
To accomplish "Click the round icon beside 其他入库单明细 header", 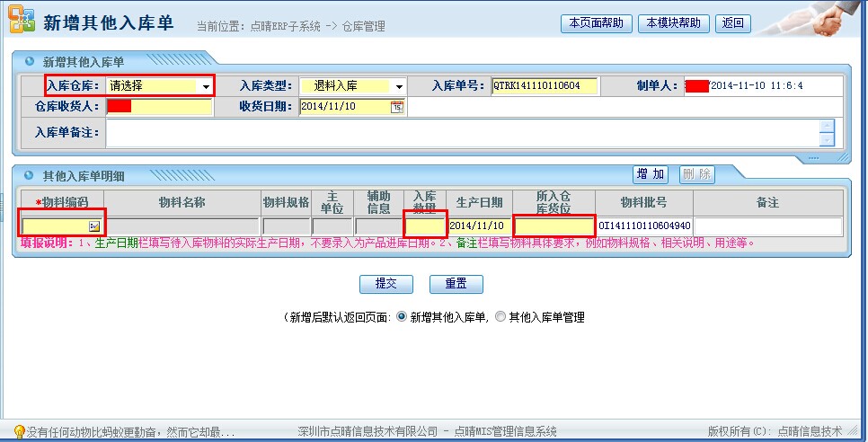I will [30, 175].
